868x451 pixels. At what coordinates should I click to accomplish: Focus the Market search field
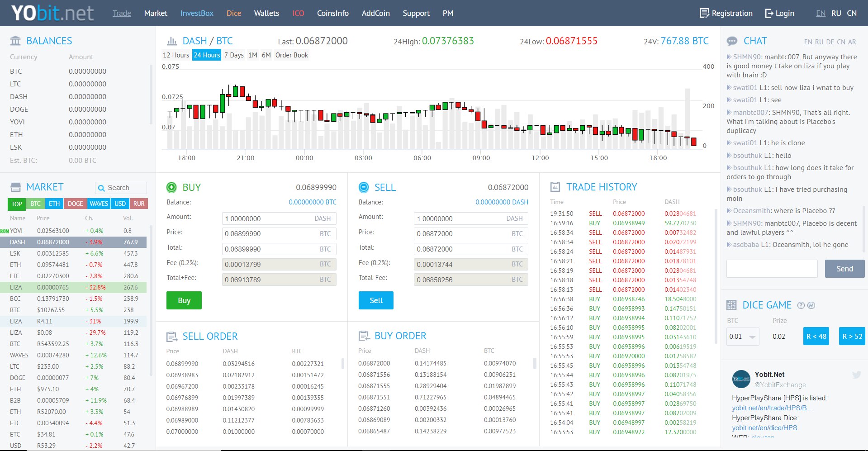(121, 188)
